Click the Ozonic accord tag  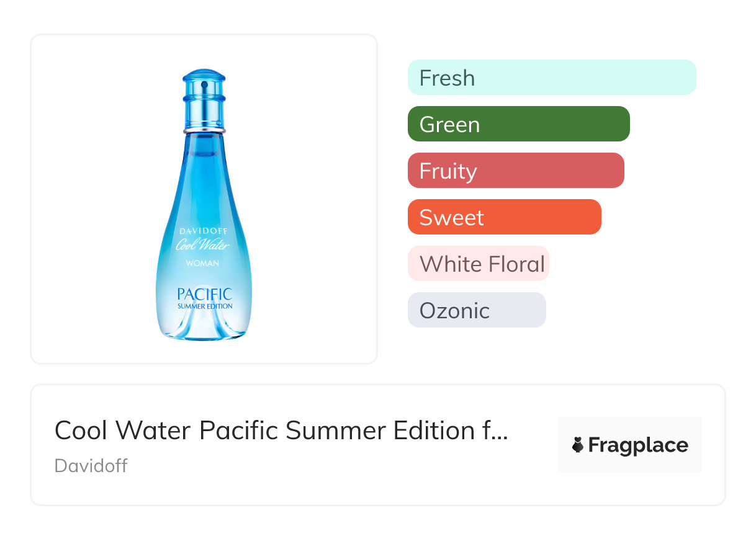coord(477,310)
